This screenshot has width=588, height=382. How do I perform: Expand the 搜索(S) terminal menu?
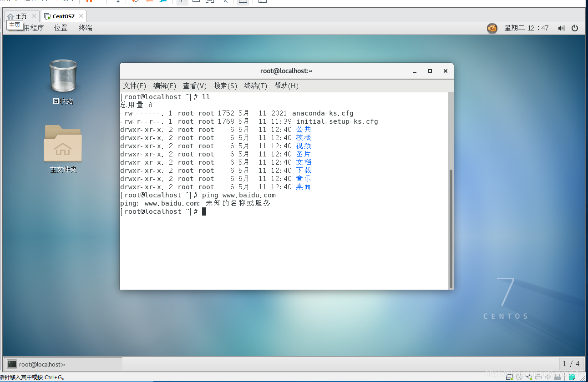225,85
